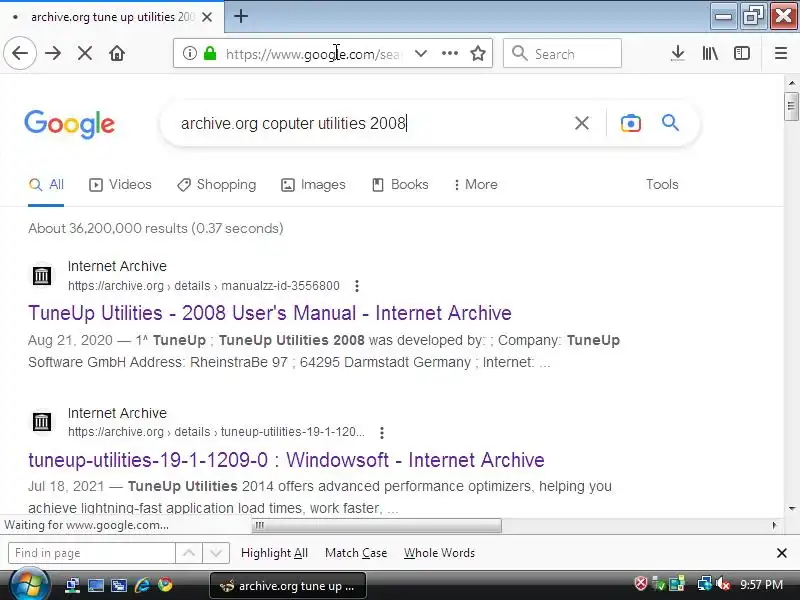Expand the More search filters

[476, 184]
